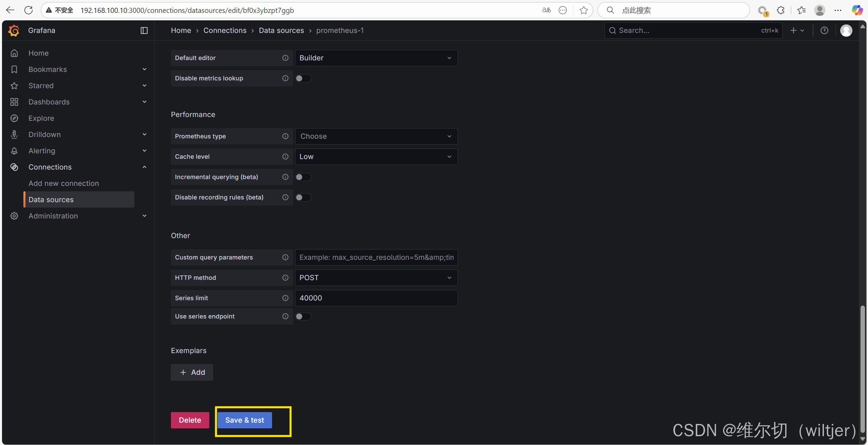Click the Save & test button
This screenshot has height=445, width=868.
(244, 420)
